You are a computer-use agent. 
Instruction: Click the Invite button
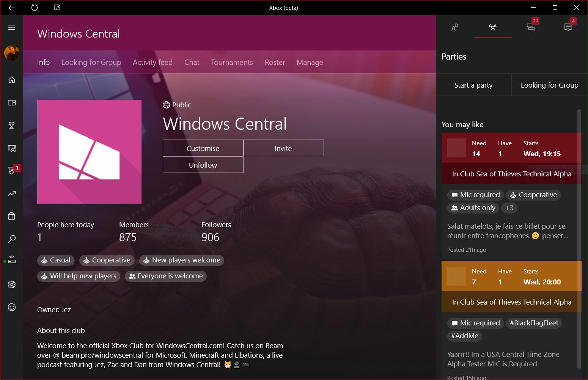(x=283, y=148)
